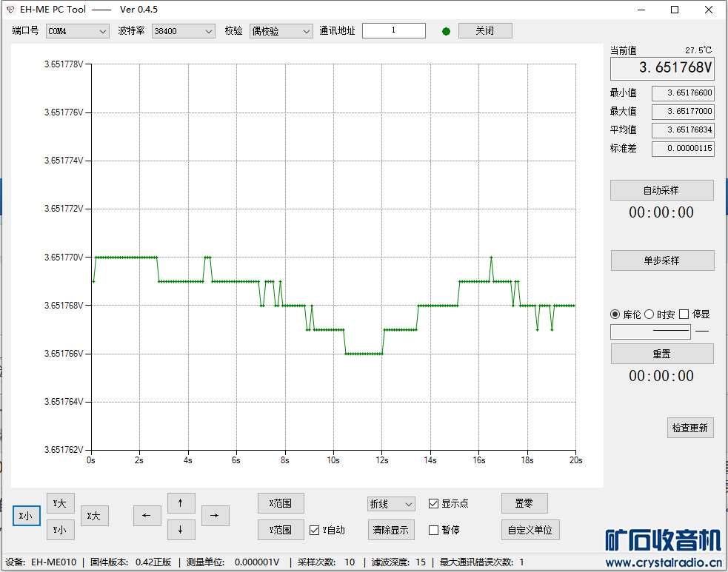Image resolution: width=728 pixels, height=572 pixels.
Task: Zoom out X axis with X小 button
Action: 27,516
